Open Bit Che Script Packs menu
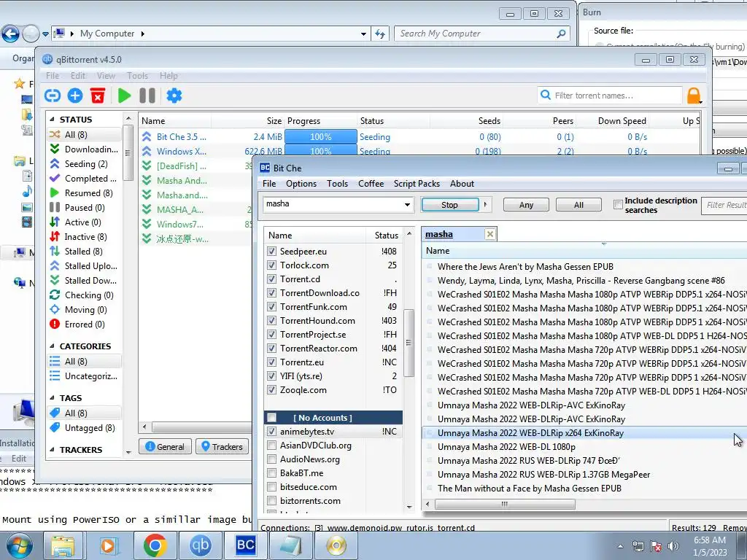 tap(417, 184)
